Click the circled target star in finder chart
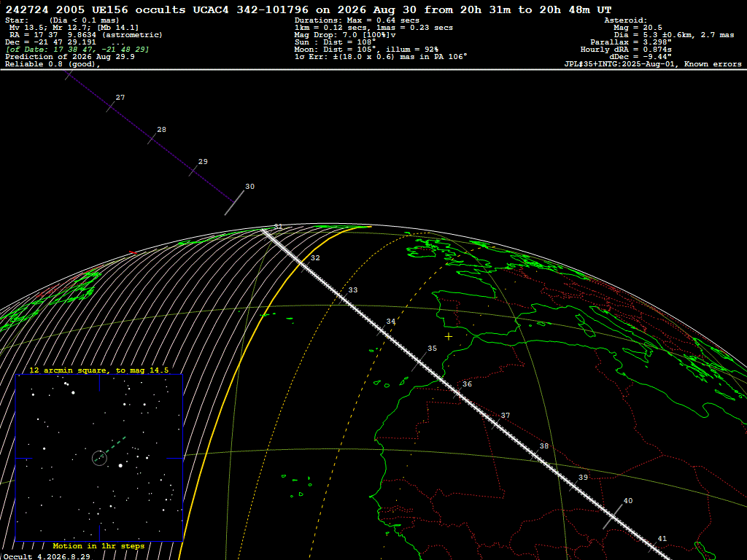 click(x=99, y=458)
